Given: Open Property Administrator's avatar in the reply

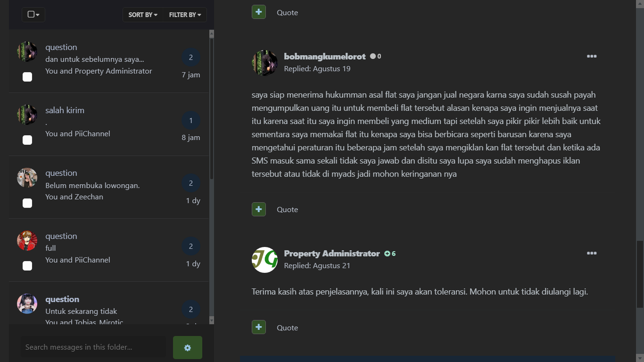Looking at the screenshot, I should point(265,260).
